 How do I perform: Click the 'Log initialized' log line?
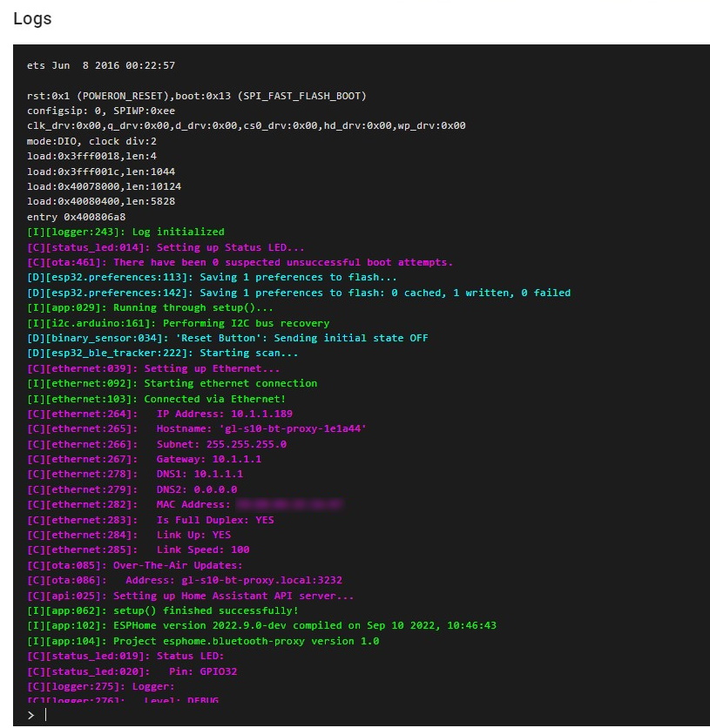(125, 232)
